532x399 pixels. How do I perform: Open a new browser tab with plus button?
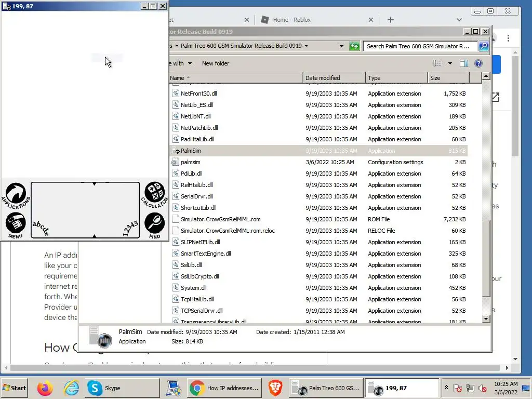tap(391, 20)
